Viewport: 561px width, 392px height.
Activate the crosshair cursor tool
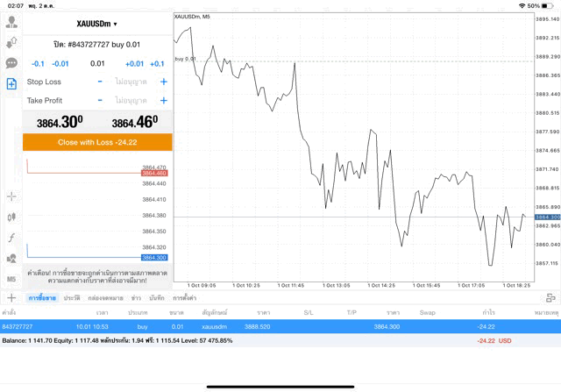(x=11, y=196)
